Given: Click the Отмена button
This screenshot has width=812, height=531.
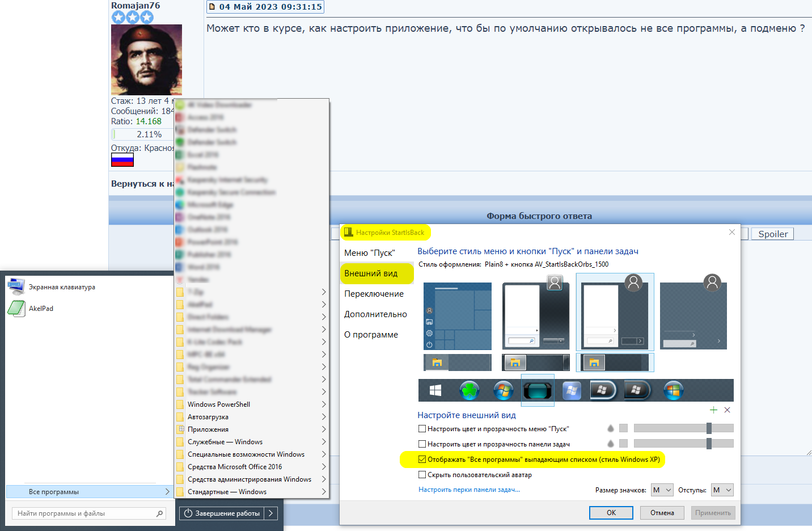Looking at the screenshot, I should 662,513.
